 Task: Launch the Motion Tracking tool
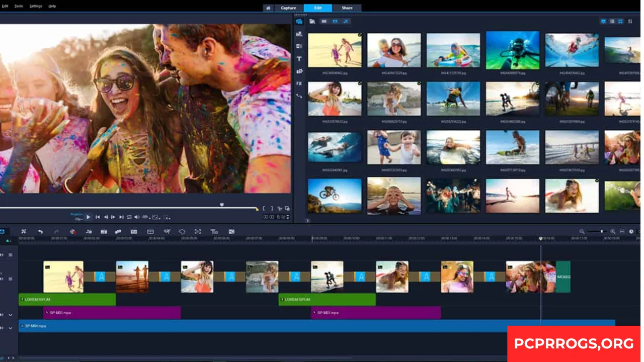pos(118,231)
